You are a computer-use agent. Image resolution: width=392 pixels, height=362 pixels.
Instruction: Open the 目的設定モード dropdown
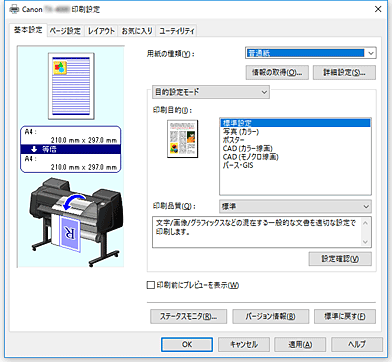[211, 92]
